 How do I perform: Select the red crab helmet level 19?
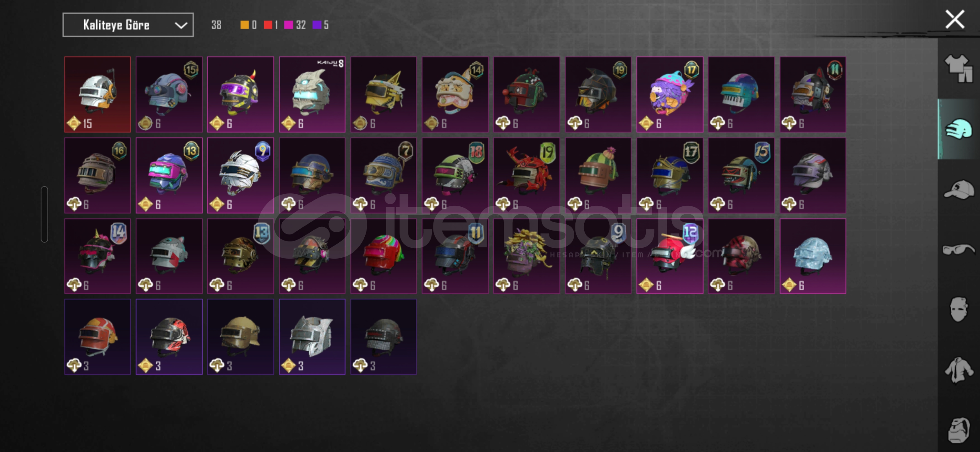(x=526, y=175)
